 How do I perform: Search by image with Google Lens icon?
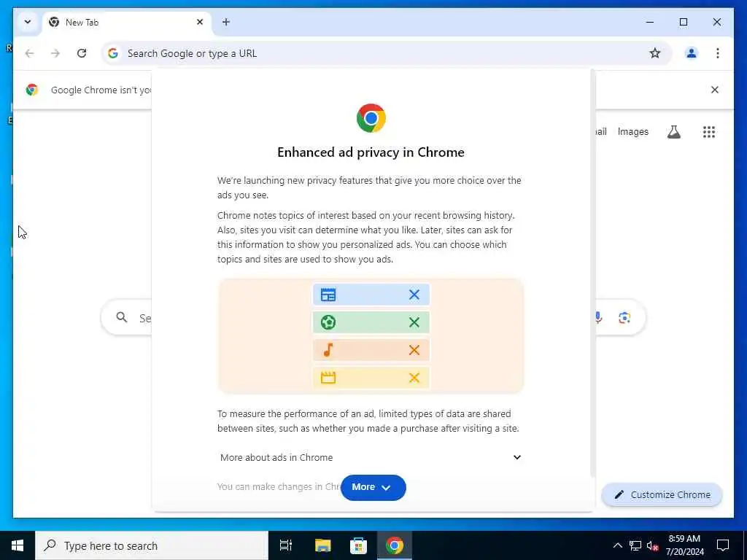[624, 318]
